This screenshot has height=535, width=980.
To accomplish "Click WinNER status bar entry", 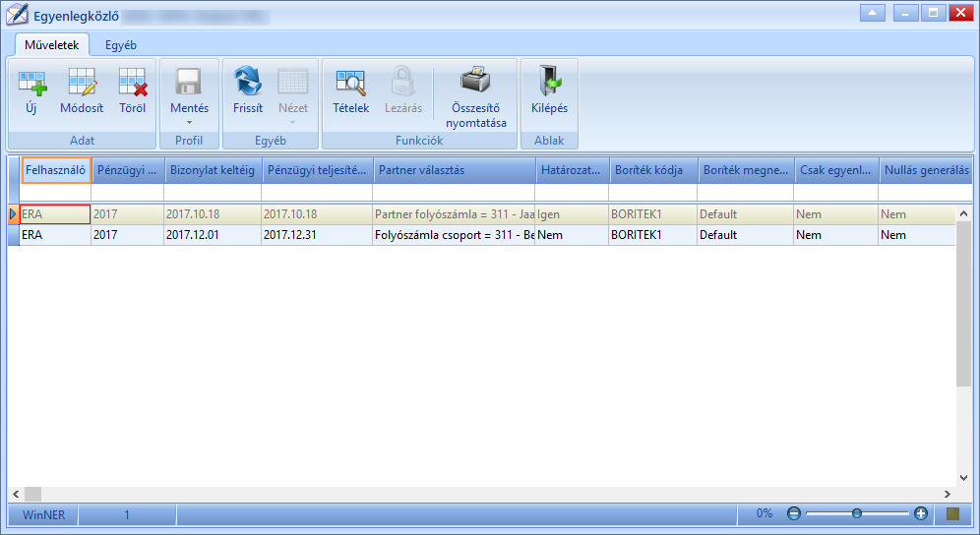I will pyautogui.click(x=43, y=515).
